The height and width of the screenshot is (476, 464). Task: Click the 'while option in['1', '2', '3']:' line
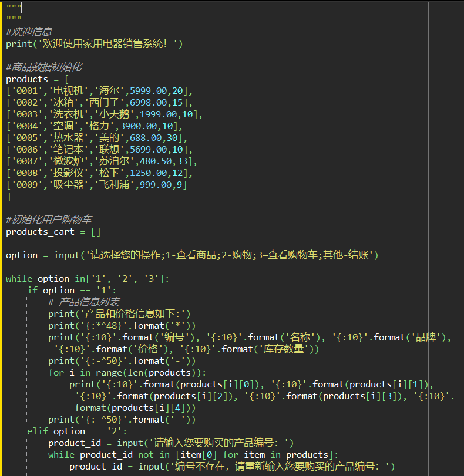point(88,279)
